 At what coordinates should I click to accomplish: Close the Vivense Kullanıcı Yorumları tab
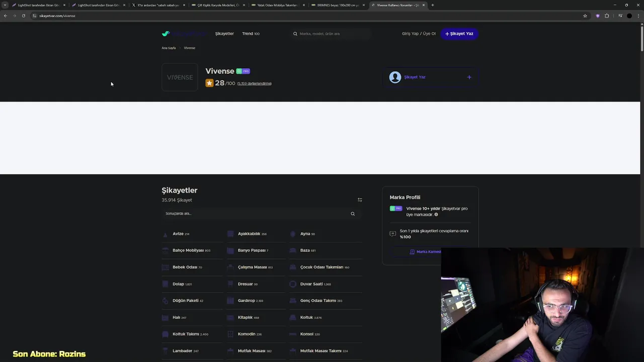pos(424,5)
